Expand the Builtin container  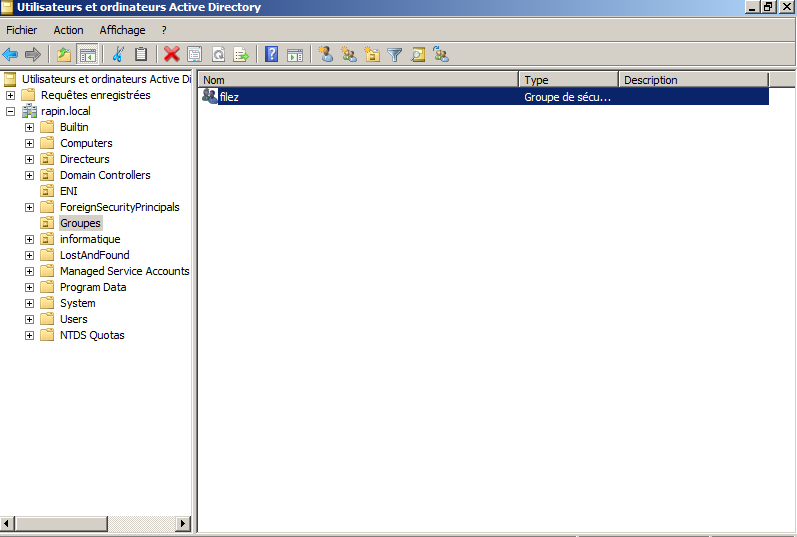click(x=29, y=127)
